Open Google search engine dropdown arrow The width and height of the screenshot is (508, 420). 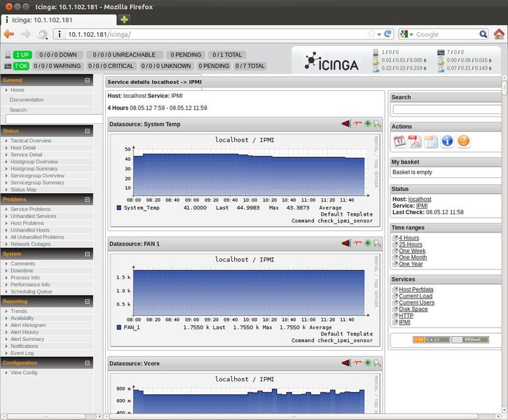point(411,34)
